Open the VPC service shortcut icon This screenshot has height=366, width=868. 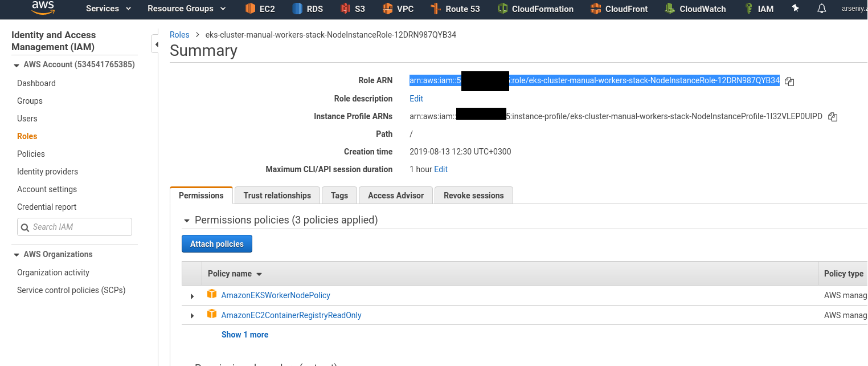pyautogui.click(x=387, y=9)
